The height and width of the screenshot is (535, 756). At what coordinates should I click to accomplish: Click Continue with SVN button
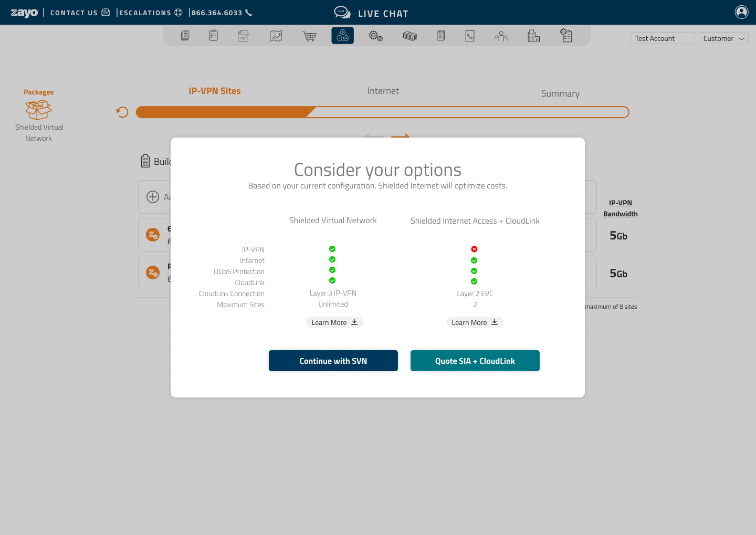tap(333, 361)
